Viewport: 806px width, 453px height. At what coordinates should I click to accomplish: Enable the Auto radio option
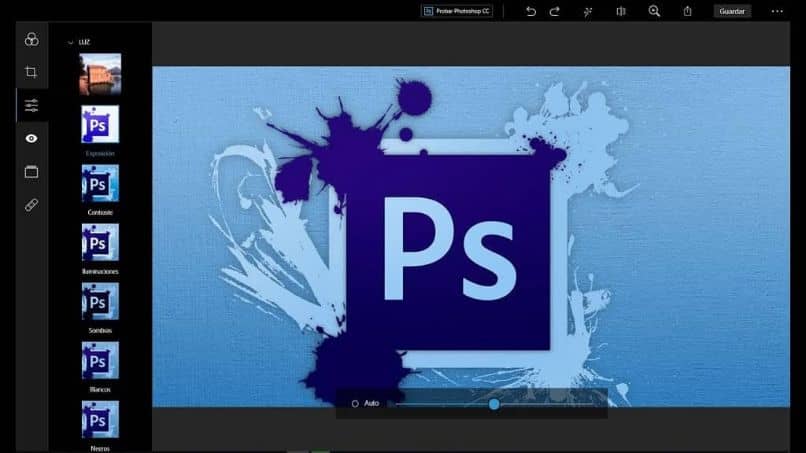(355, 404)
